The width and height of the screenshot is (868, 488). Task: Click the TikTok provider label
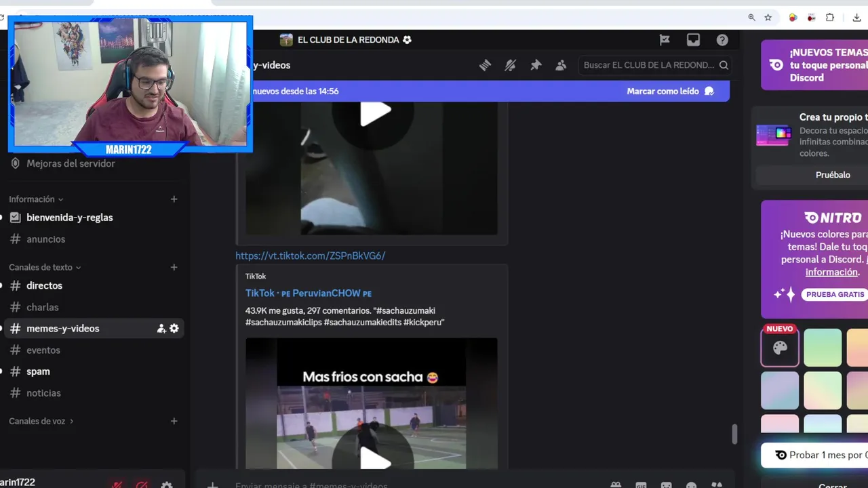tap(256, 277)
